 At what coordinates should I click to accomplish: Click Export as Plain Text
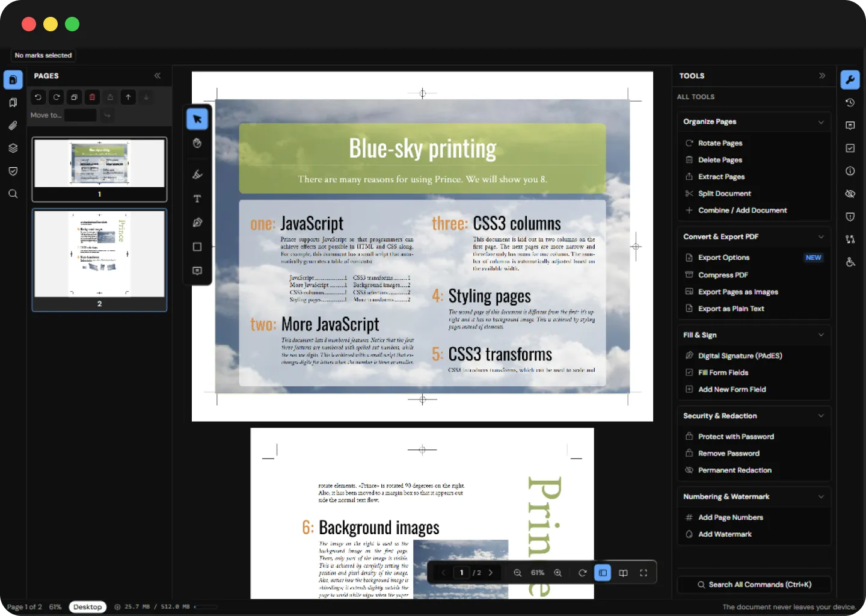pos(754,309)
